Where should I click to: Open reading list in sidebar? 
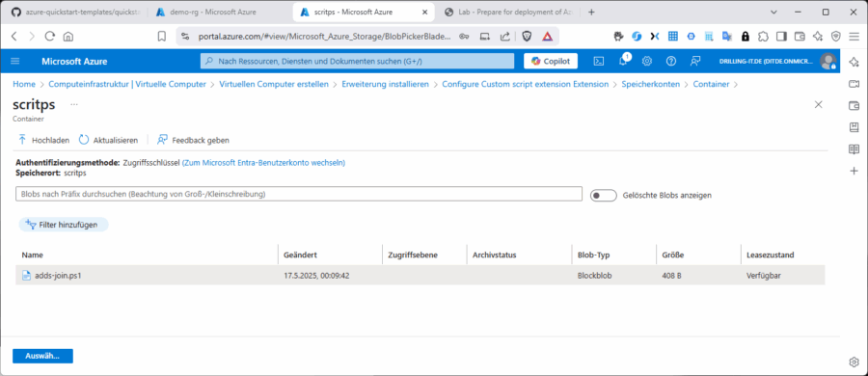[854, 149]
